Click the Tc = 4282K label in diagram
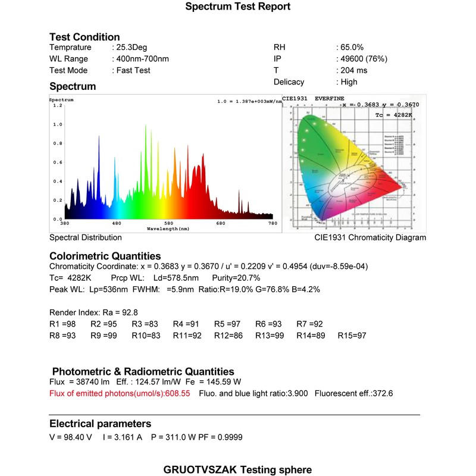The image size is (476, 476). pos(394,115)
